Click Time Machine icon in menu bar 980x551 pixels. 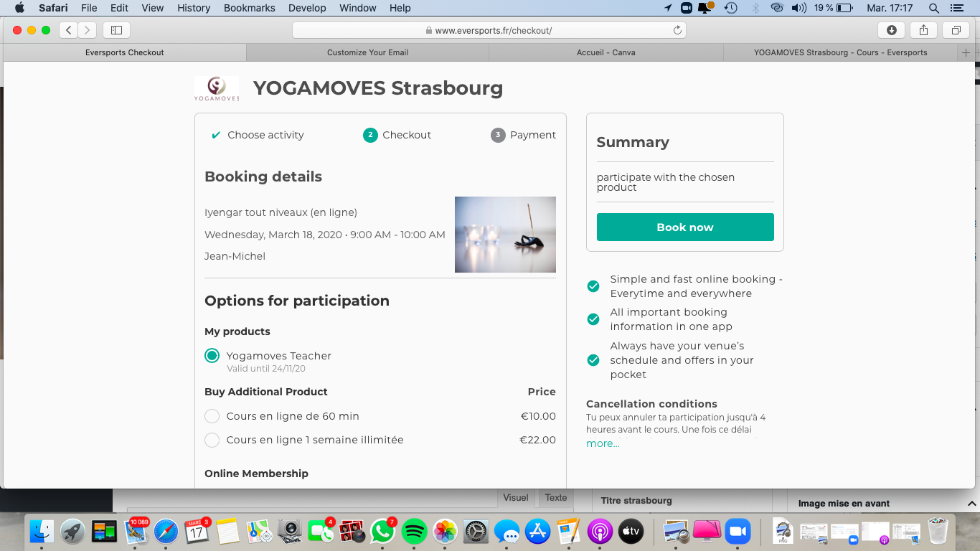click(x=730, y=8)
